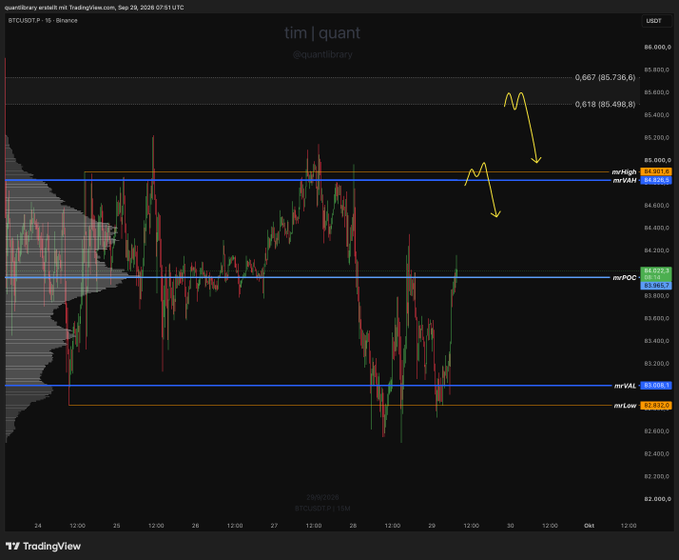The height and width of the screenshot is (560, 679).
Task: Select the mrPOC line label
Action: [624, 278]
